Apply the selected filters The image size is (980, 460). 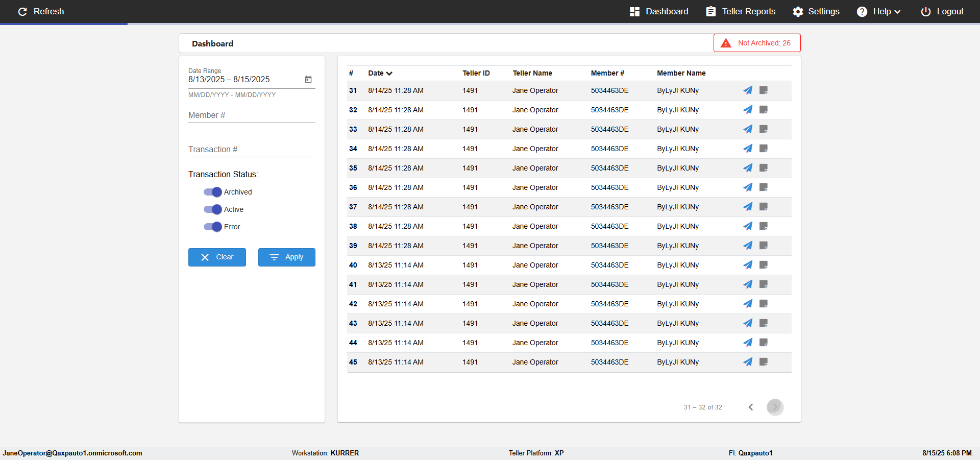click(287, 257)
